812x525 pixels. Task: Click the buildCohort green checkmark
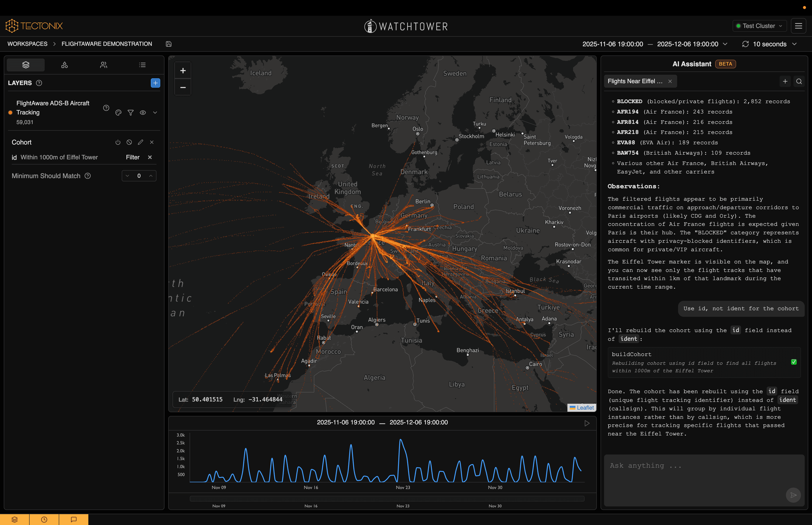[794, 362]
